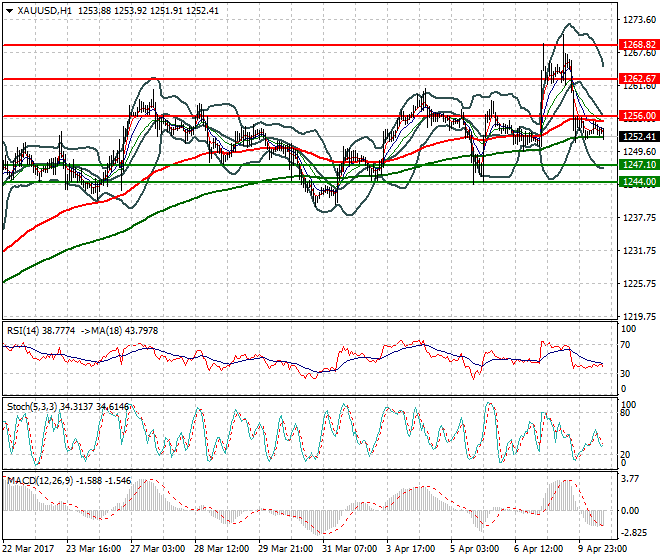Click the RSI scale value 70
This screenshot has height=560, width=660.
click(x=625, y=345)
